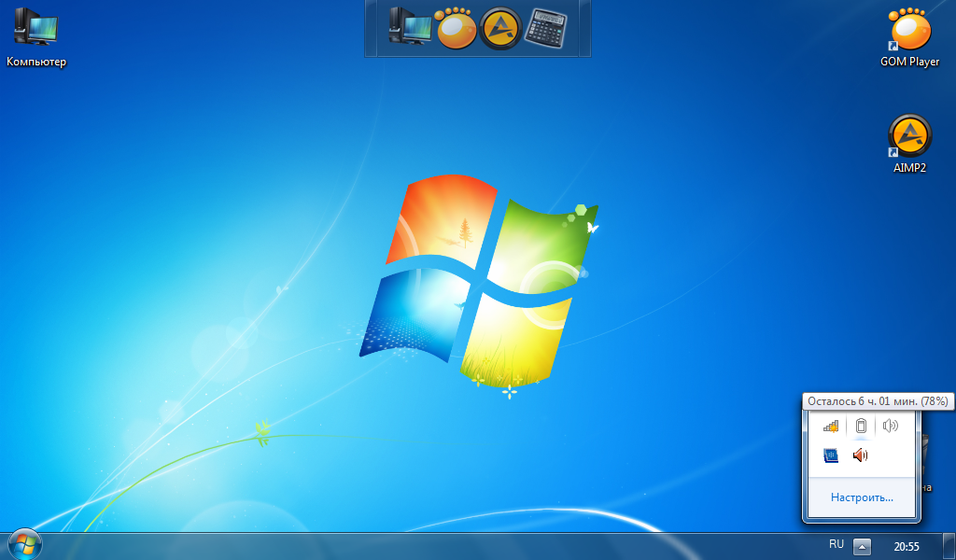Switch the RU input language indicator

click(836, 544)
